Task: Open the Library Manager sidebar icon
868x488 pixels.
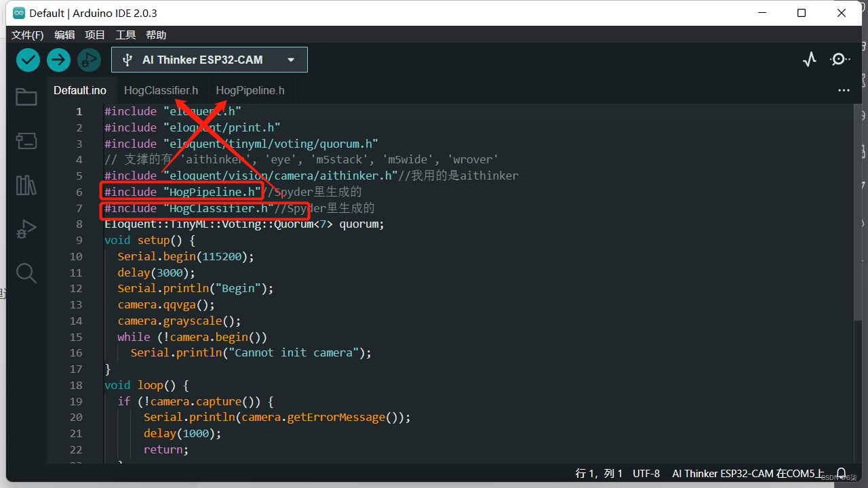Action: (26, 185)
